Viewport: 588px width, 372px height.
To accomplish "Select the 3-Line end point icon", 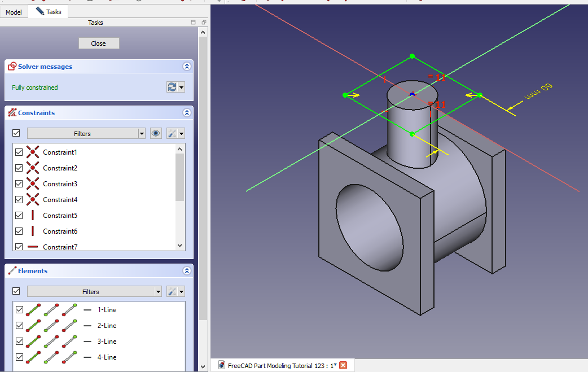I will coord(69,341).
